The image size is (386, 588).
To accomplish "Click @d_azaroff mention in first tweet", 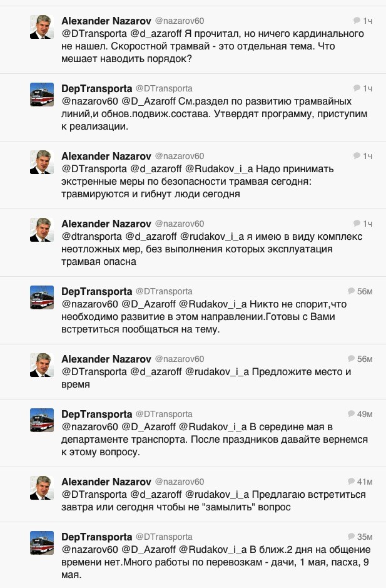I will tap(156, 34).
